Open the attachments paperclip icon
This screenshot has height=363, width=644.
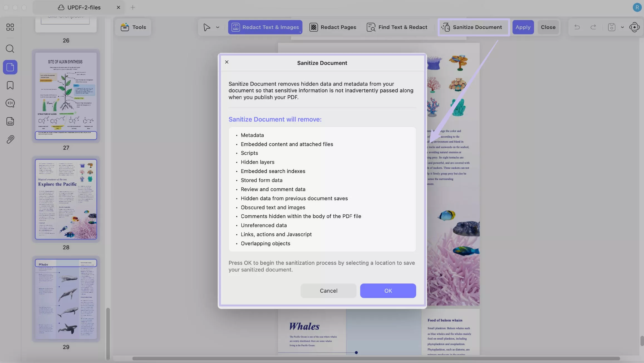pyautogui.click(x=10, y=139)
